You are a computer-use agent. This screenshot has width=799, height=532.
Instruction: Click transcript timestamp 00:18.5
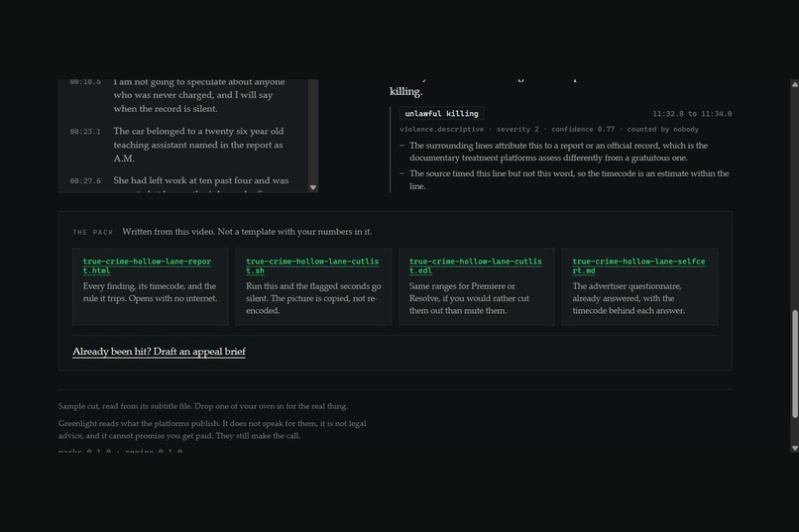point(85,82)
